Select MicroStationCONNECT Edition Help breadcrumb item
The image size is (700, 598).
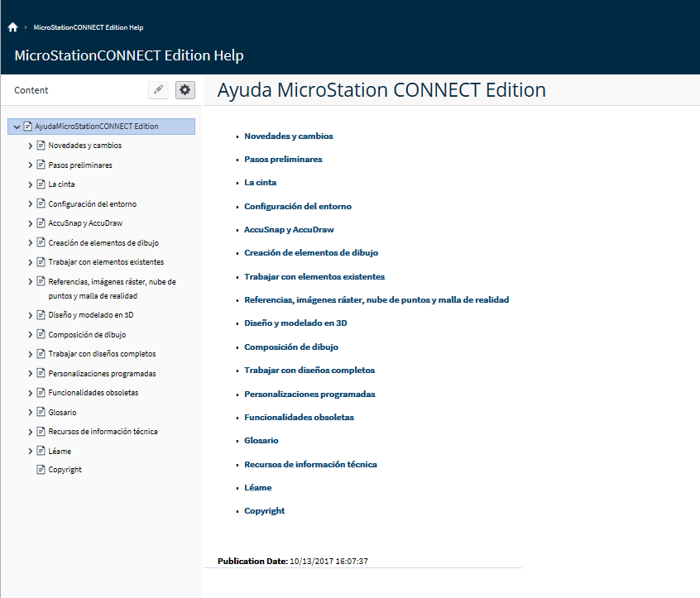[89, 27]
